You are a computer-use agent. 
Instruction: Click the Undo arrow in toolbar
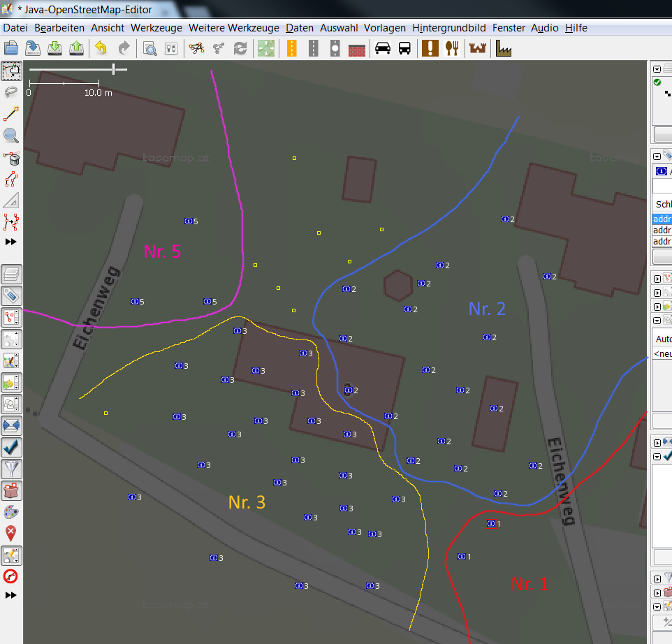point(101,48)
